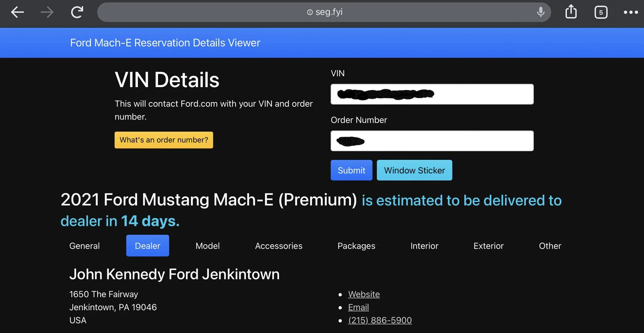Open the What's an order number? help
This screenshot has width=644, height=333.
164,140
